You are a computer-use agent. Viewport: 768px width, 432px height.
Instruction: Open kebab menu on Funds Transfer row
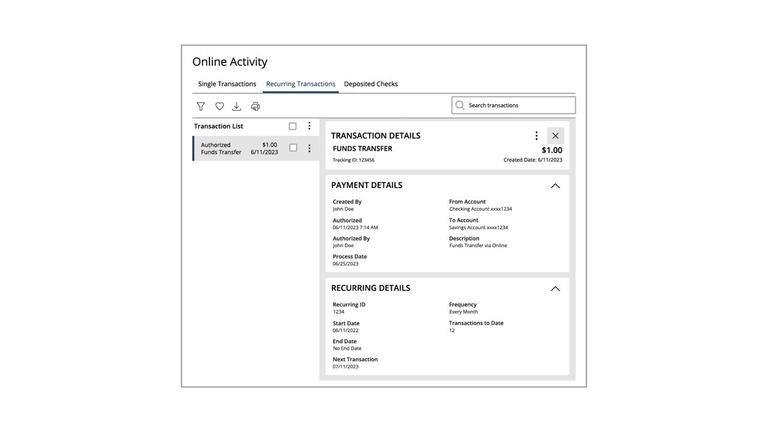click(x=309, y=148)
